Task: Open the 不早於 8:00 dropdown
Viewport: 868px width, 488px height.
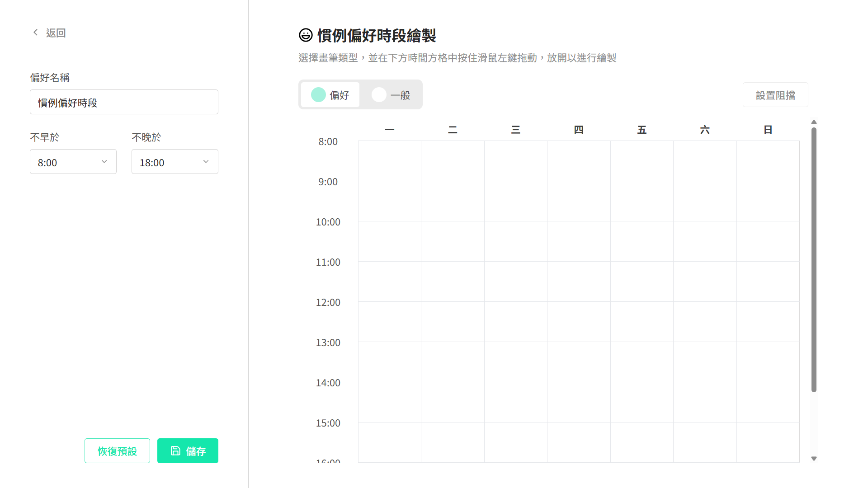Action: tap(73, 162)
